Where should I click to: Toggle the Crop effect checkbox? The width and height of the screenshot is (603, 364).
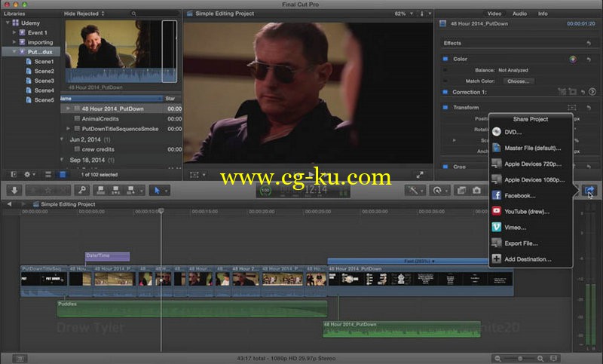[x=445, y=167]
